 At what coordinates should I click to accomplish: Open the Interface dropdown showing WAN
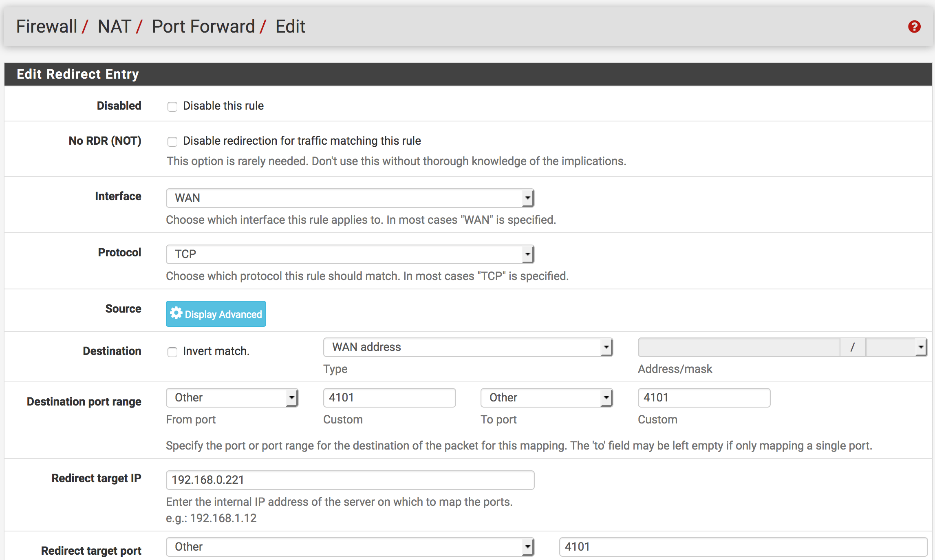tap(350, 198)
